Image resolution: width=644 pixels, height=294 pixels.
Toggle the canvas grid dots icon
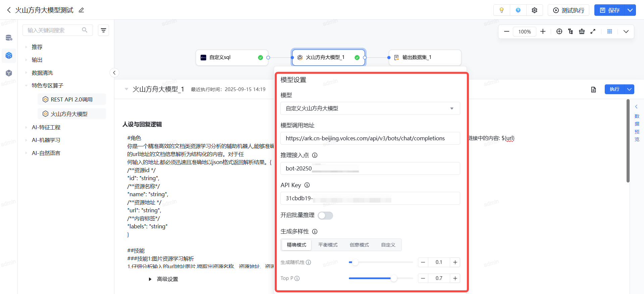pyautogui.click(x=610, y=31)
